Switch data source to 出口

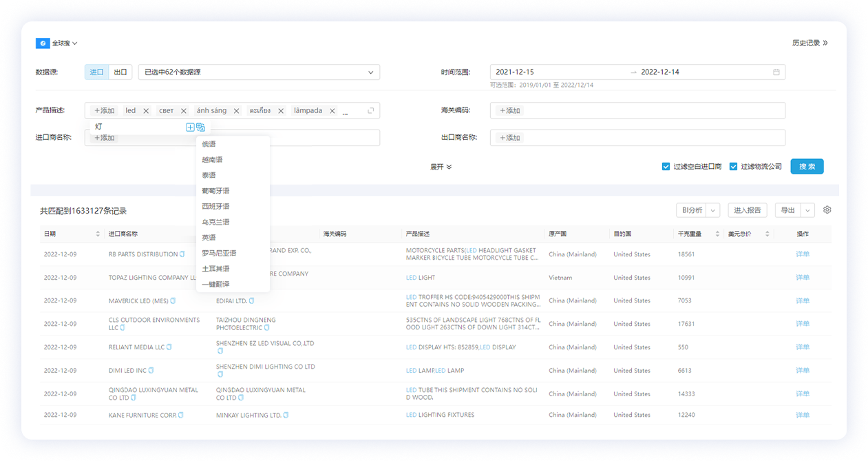pos(120,72)
